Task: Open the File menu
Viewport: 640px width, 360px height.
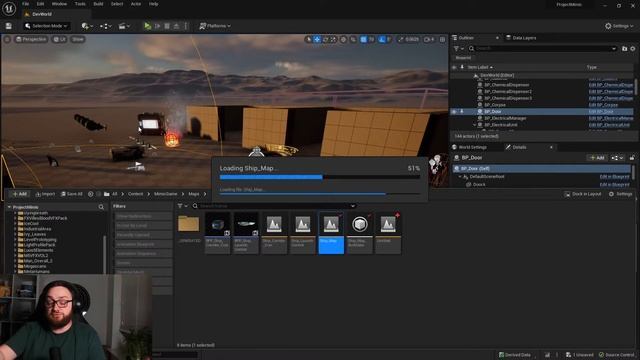Action: click(25, 4)
